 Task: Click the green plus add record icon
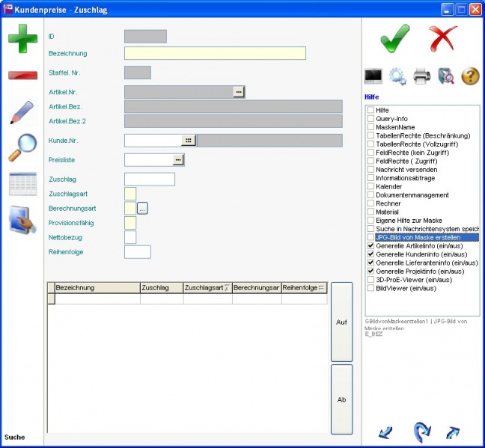click(x=22, y=38)
